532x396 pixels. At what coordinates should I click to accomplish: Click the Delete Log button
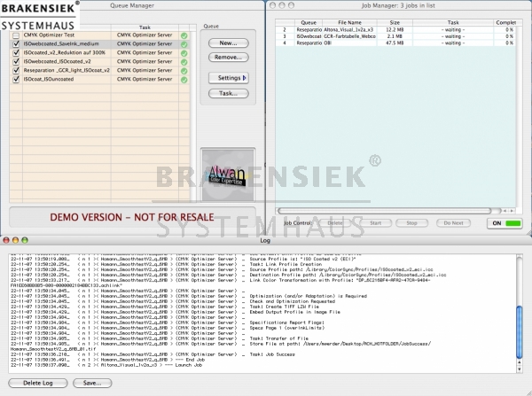click(38, 383)
